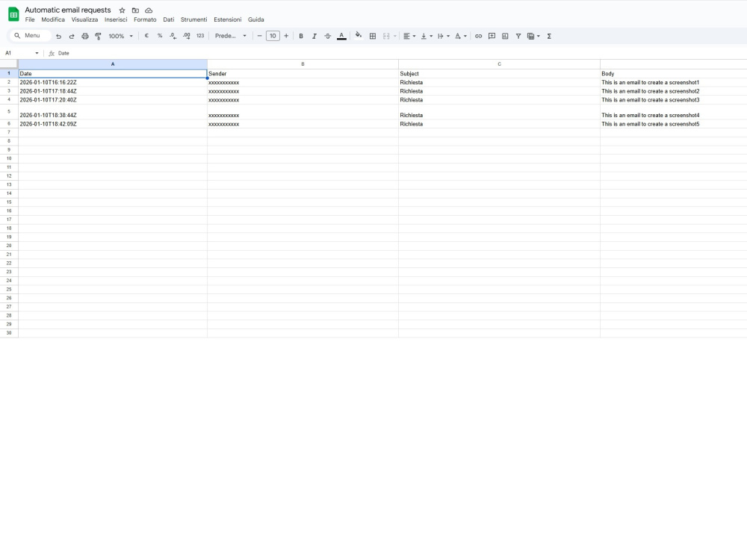Activate the paint format tool

point(98,36)
